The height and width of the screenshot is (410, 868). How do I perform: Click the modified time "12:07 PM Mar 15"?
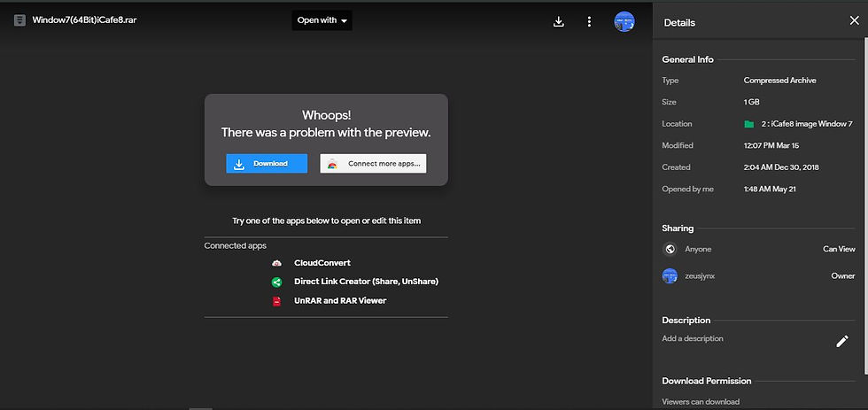tap(771, 145)
